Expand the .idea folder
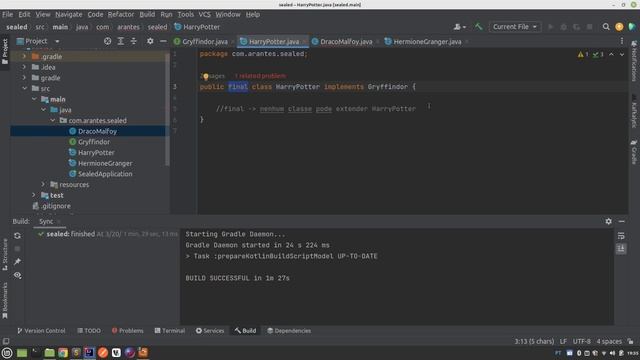 [x=24, y=67]
